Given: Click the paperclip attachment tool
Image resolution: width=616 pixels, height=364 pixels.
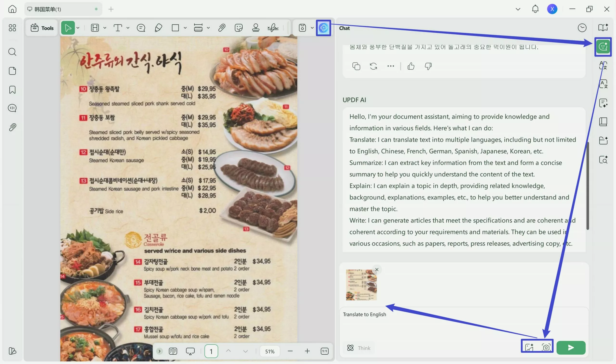Looking at the screenshot, I should pyautogui.click(x=222, y=28).
